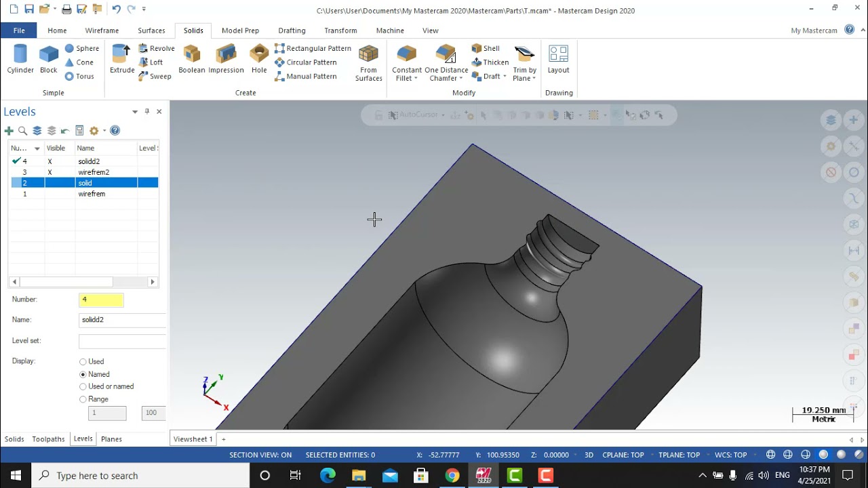This screenshot has height=488, width=868.
Task: Undo the last action
Action: (116, 9)
